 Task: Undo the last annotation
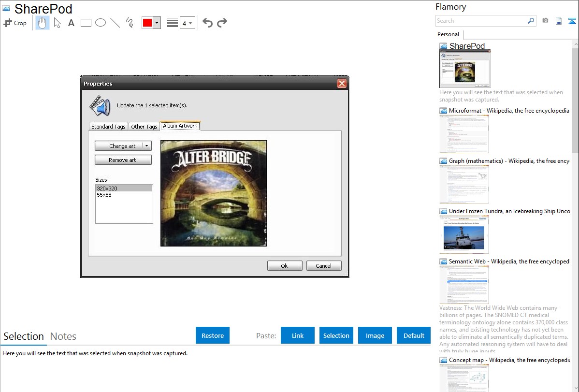click(207, 23)
